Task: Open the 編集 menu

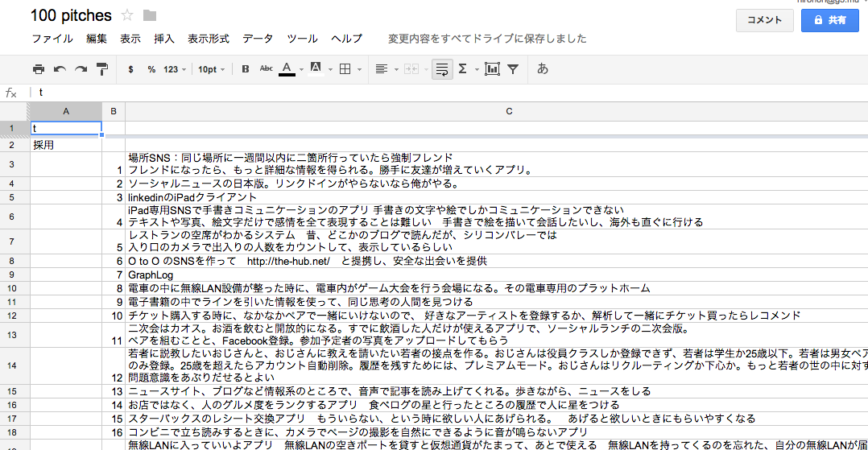Action: click(97, 39)
